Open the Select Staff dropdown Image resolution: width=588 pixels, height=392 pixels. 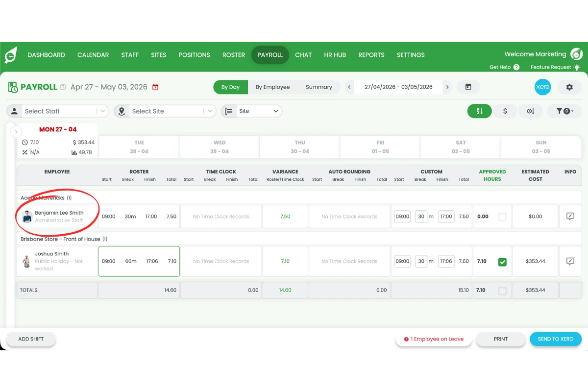pos(57,111)
